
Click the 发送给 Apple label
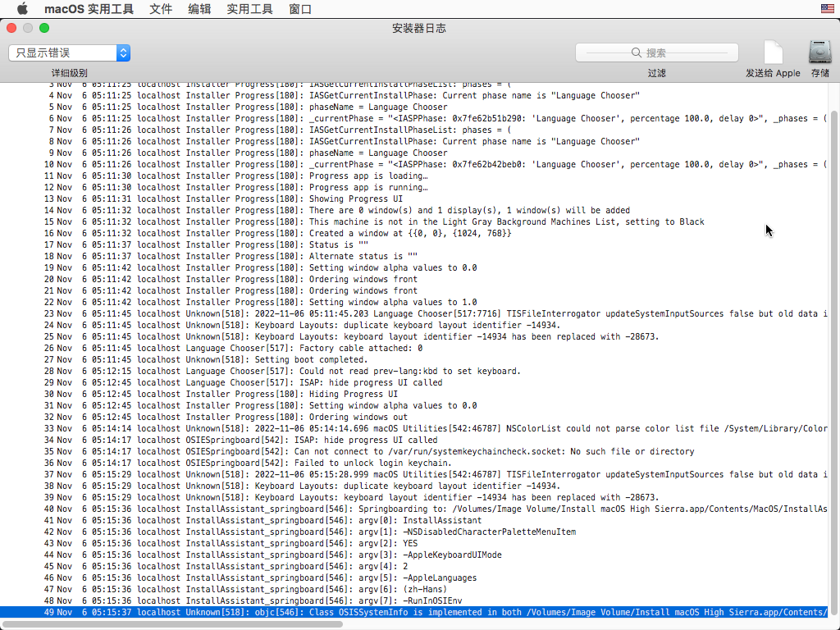tap(773, 73)
